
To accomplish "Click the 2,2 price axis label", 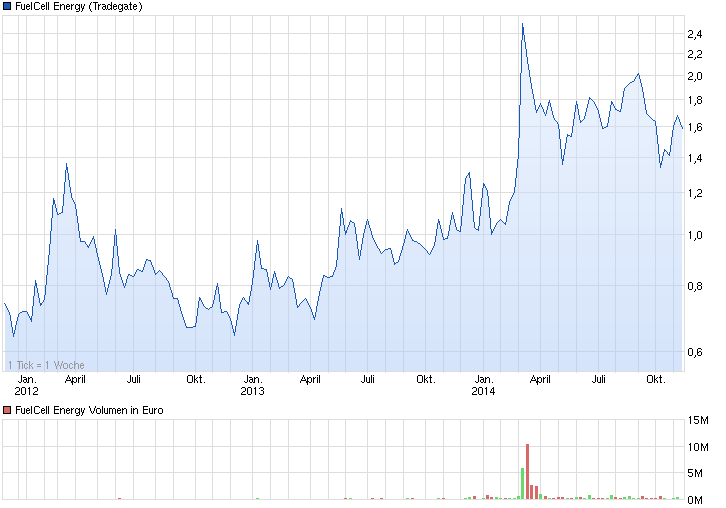I will click(x=695, y=55).
